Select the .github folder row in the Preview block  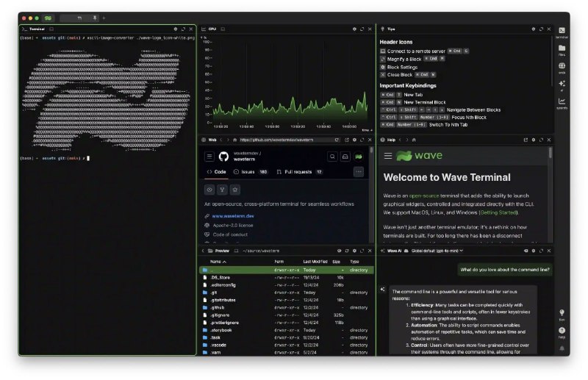tap(287, 307)
